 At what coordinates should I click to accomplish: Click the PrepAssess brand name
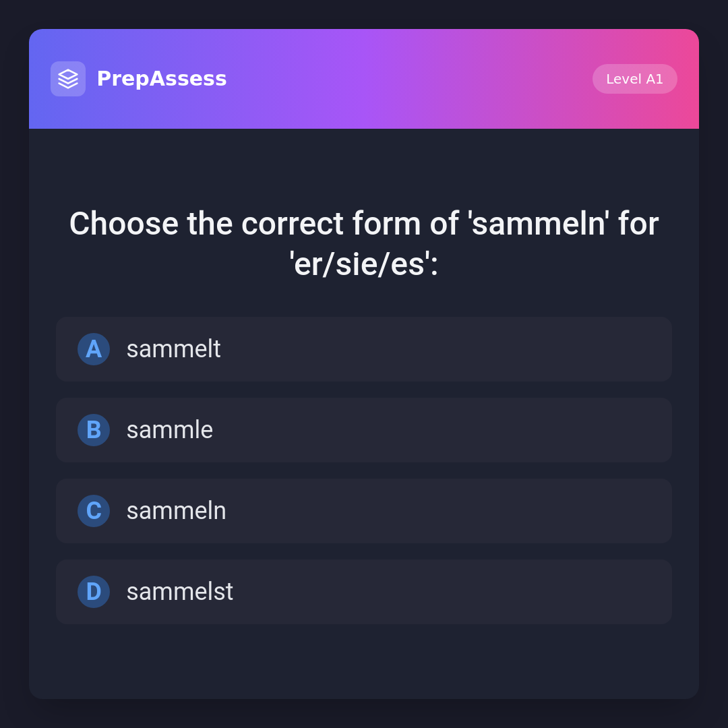tap(162, 79)
